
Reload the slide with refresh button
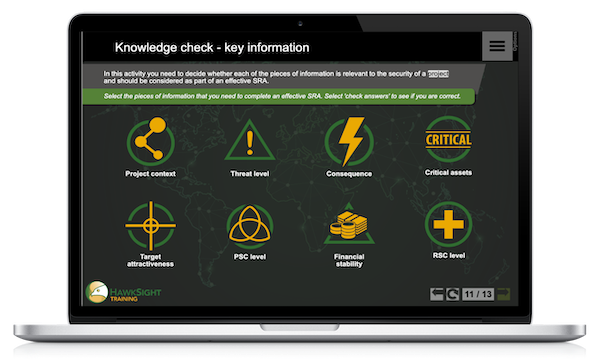(x=453, y=294)
